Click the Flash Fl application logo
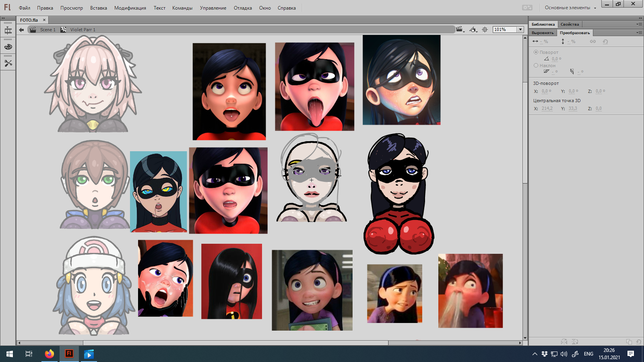This screenshot has height=362, width=644. (7, 8)
